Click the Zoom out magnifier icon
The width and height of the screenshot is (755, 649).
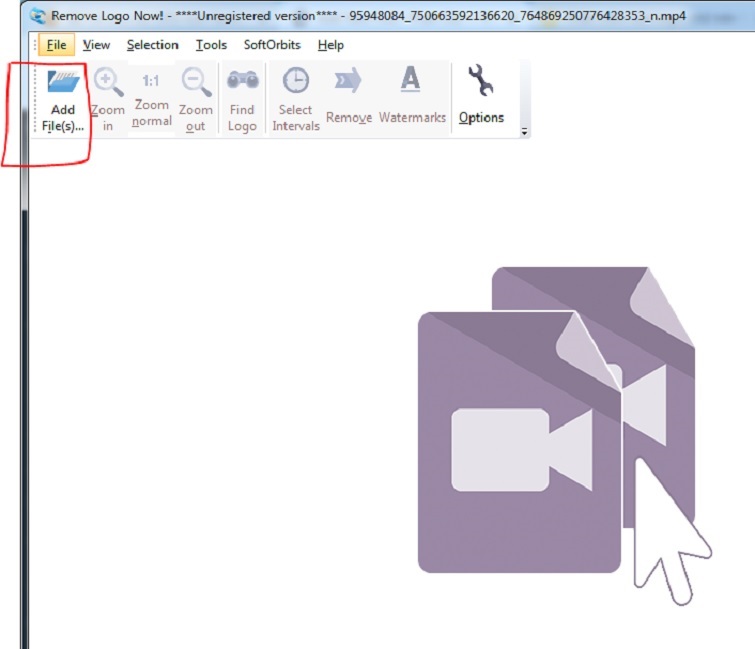coord(196,83)
